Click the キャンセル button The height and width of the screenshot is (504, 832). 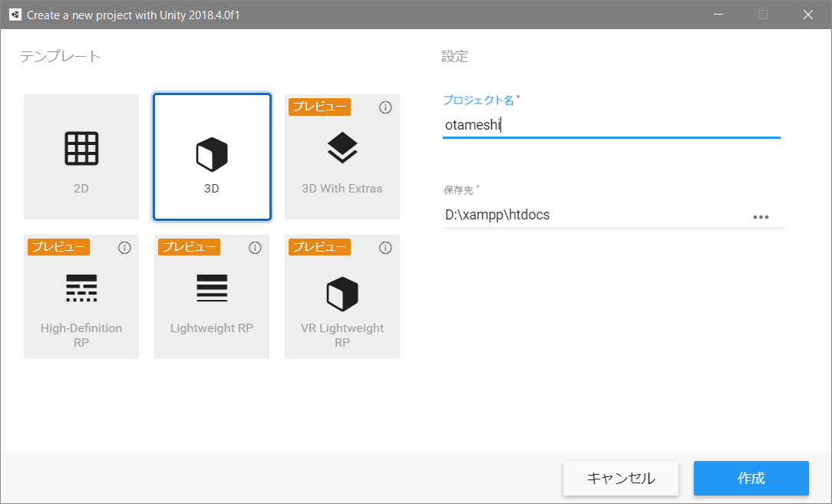tap(621, 478)
